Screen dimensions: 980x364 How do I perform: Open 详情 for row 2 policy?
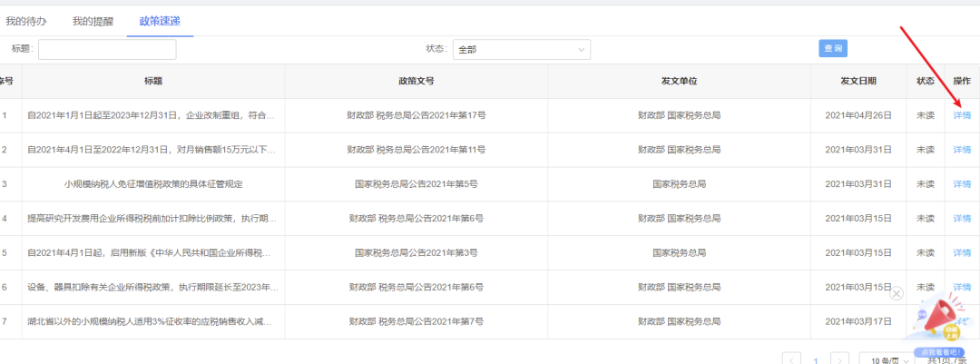[x=962, y=150]
